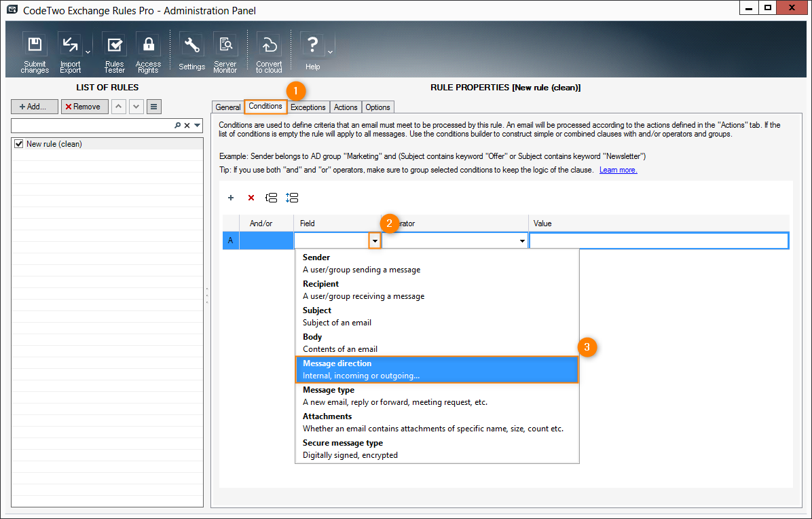Open the Field dropdown arrow

click(x=375, y=241)
